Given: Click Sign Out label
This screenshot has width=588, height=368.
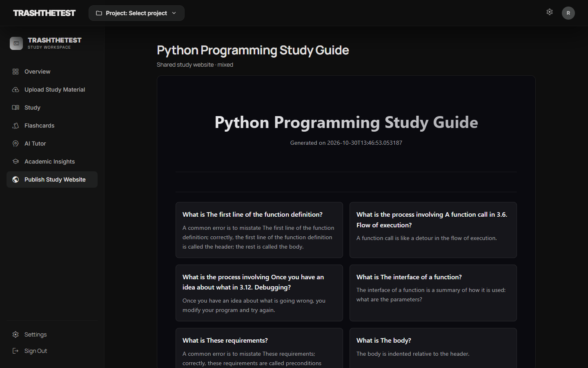Looking at the screenshot, I should (36, 351).
